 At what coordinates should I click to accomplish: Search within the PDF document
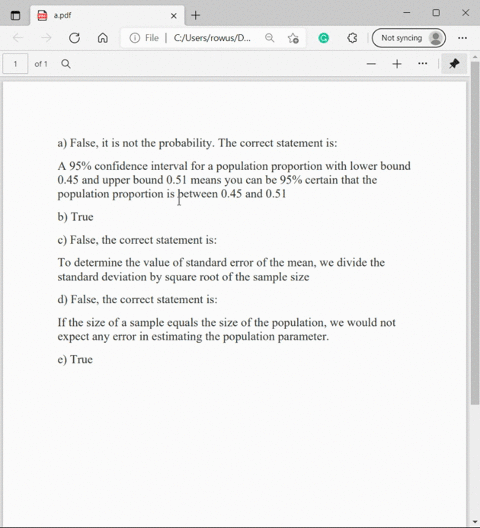(66, 64)
